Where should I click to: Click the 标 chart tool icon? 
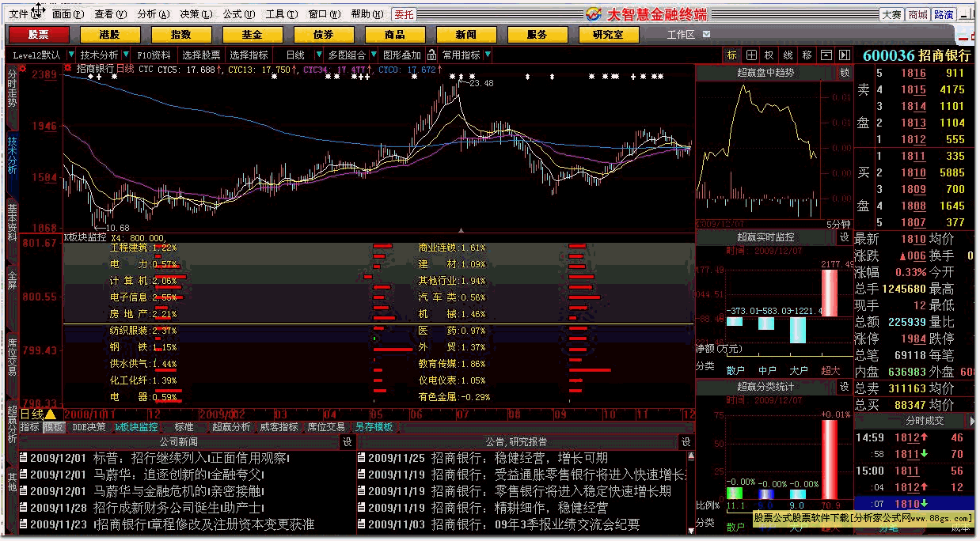[732, 55]
